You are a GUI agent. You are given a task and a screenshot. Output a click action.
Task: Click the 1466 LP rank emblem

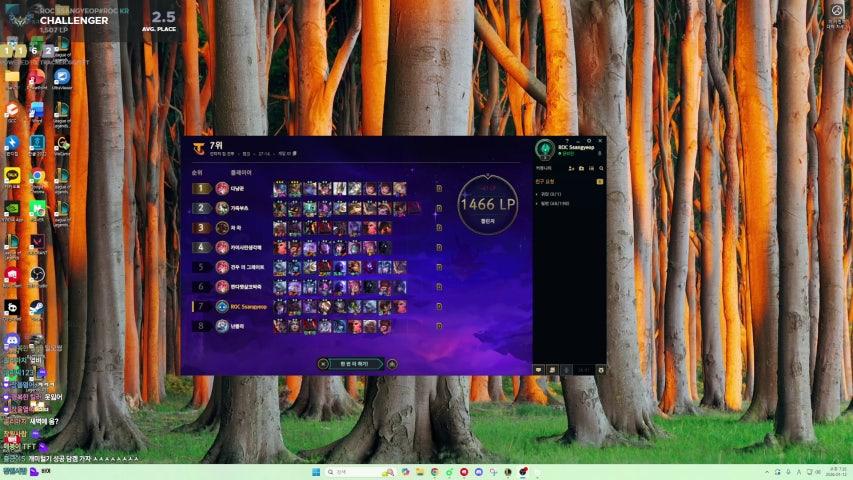pyautogui.click(x=487, y=203)
